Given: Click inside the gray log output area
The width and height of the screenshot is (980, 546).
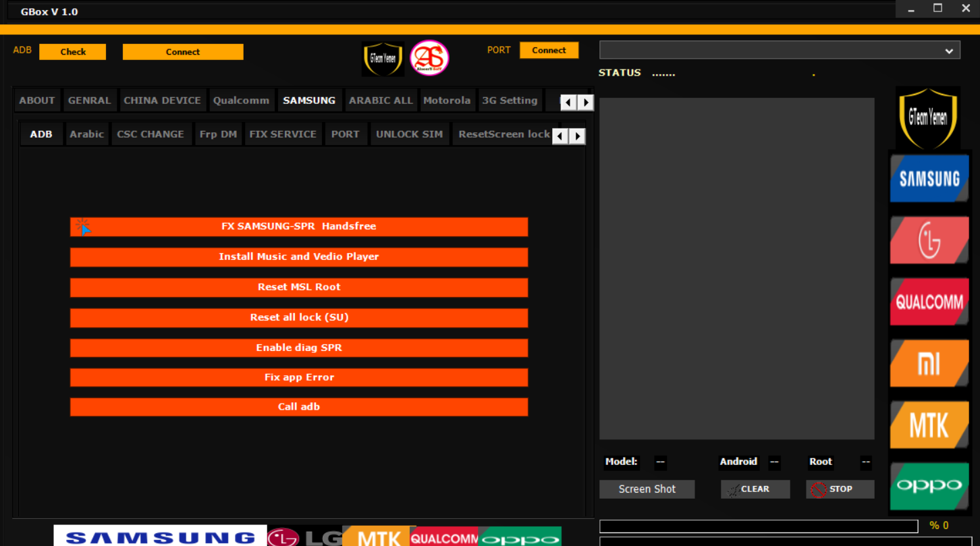Looking at the screenshot, I should 737,269.
